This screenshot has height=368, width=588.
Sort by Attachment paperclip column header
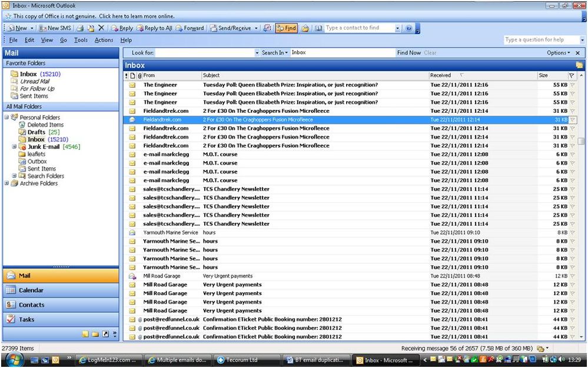139,76
